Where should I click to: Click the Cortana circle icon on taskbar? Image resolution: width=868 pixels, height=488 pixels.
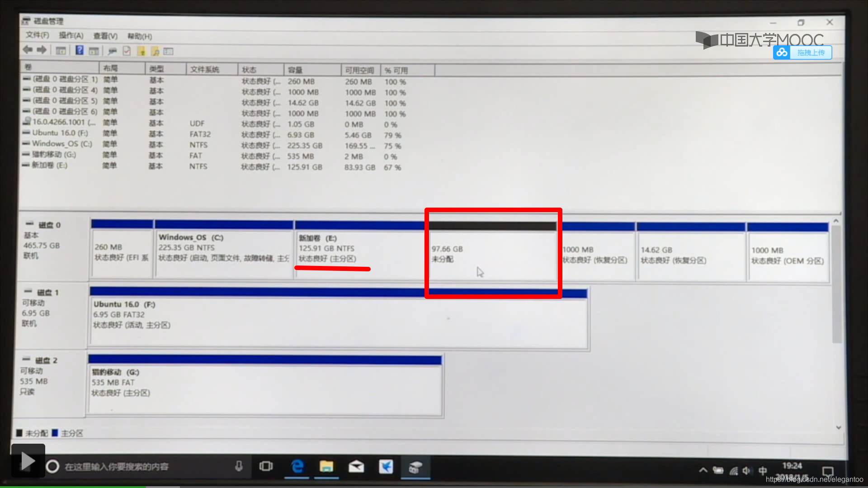tap(52, 466)
